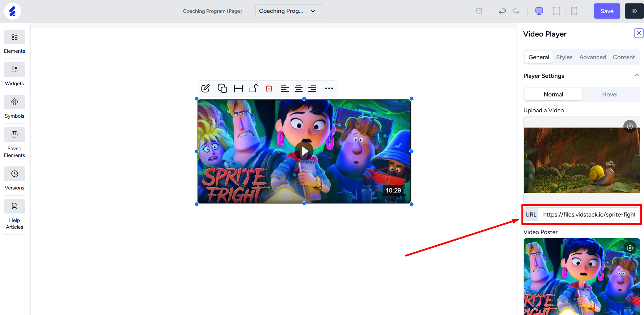Toggle the grid layout icon in top bar
This screenshot has width=644, height=315.
point(479,11)
